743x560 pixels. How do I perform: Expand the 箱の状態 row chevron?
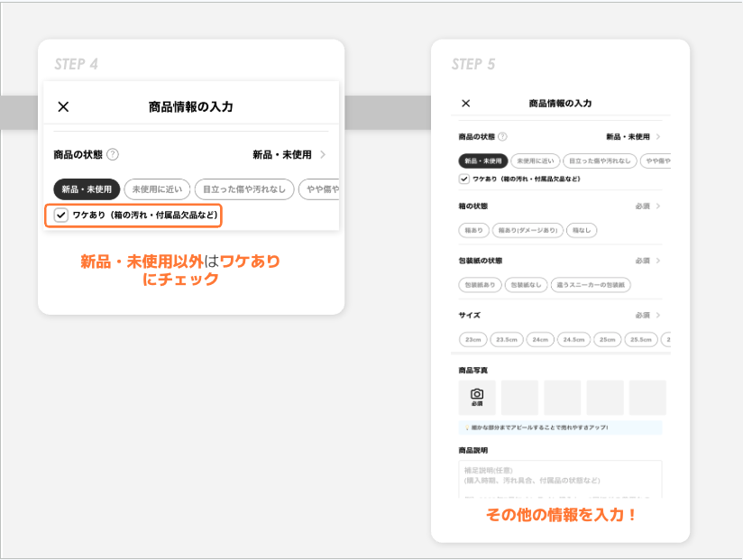pos(658,207)
